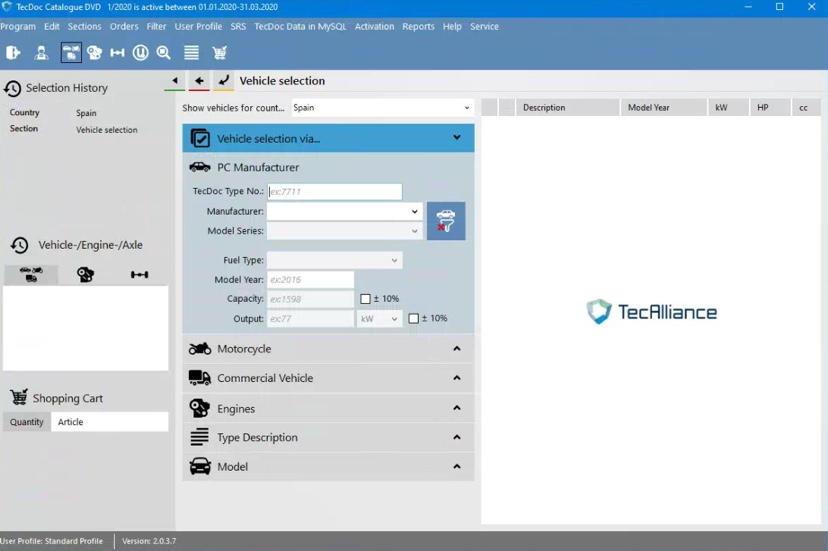Open the Manufacturer dropdown

(344, 211)
